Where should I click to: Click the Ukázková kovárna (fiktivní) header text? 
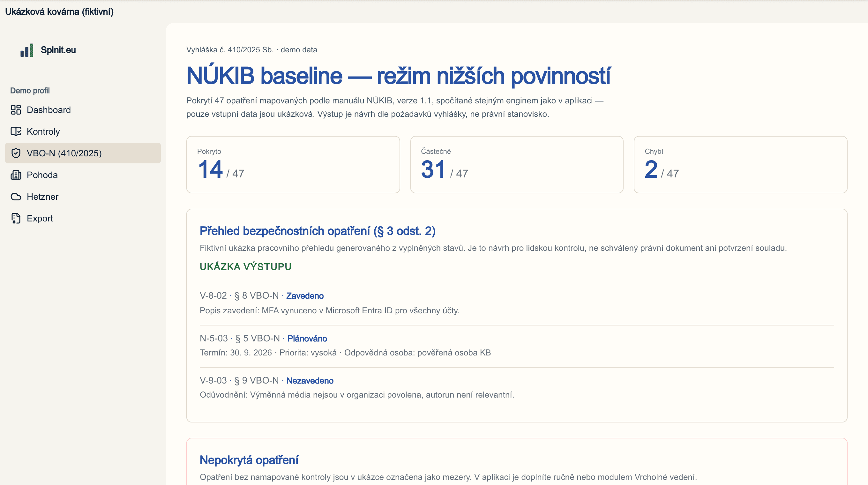pos(59,12)
